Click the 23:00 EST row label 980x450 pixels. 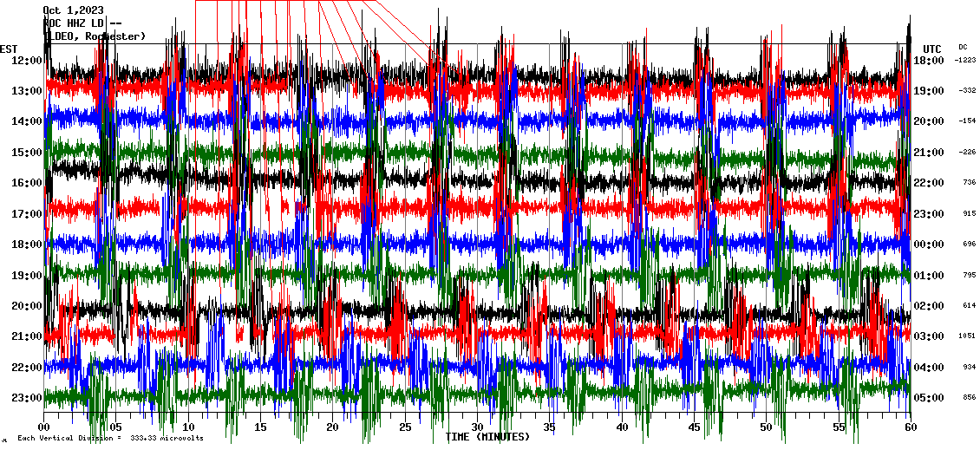tap(27, 398)
